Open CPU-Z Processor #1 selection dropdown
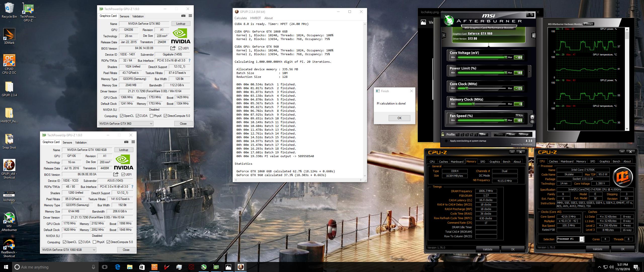 click(570, 239)
